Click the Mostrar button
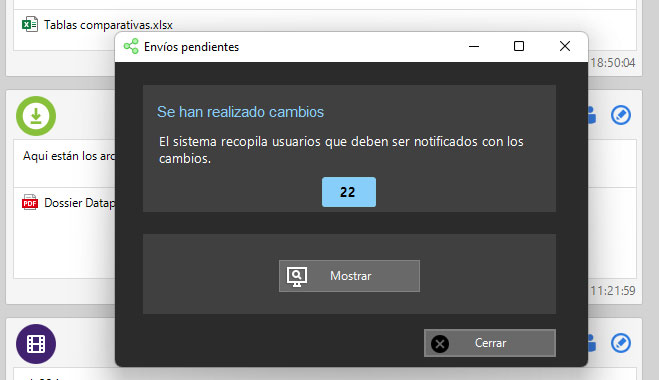Viewport: 659px width, 380px height. point(349,276)
